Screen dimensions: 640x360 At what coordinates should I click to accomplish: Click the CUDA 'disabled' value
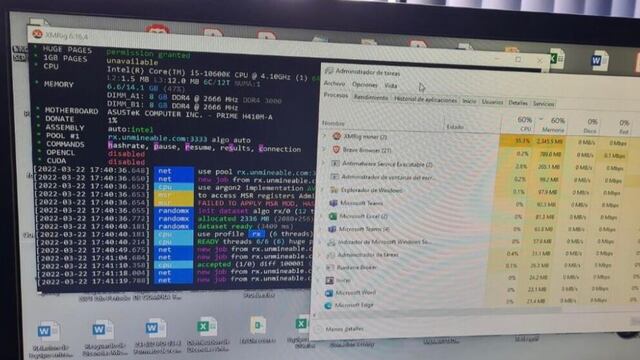pos(127,162)
